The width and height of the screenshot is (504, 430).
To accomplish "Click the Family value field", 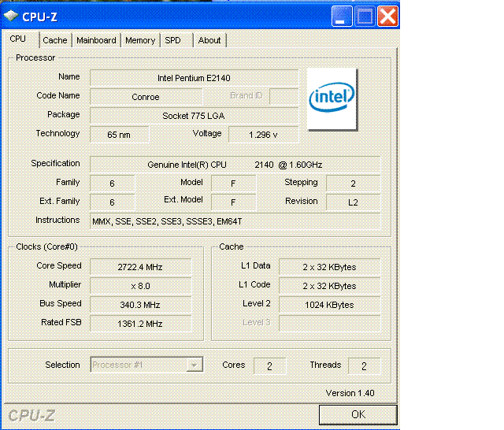I will [x=112, y=183].
